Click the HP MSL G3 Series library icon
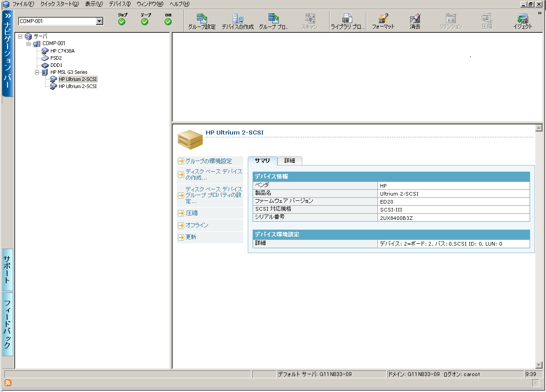This screenshot has width=546, height=392. (x=45, y=72)
